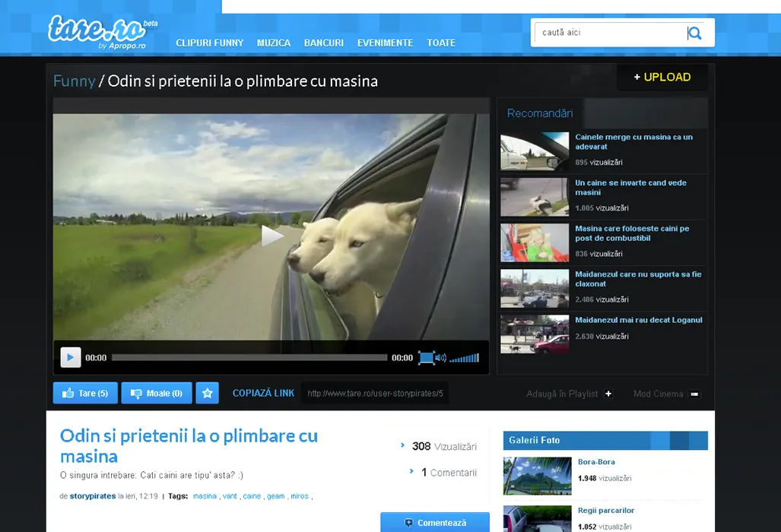Dislike the video with Moale button
Viewport: 781px width, 532px height.
[157, 393]
